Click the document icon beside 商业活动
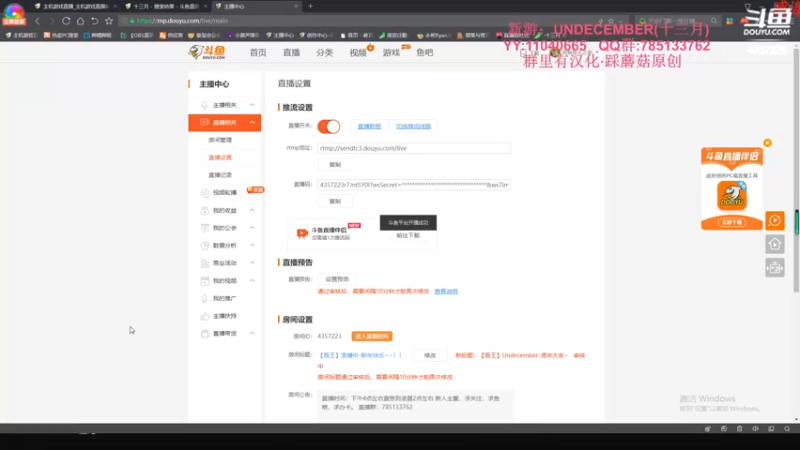Screen dimensions: 800x450 click(205, 263)
